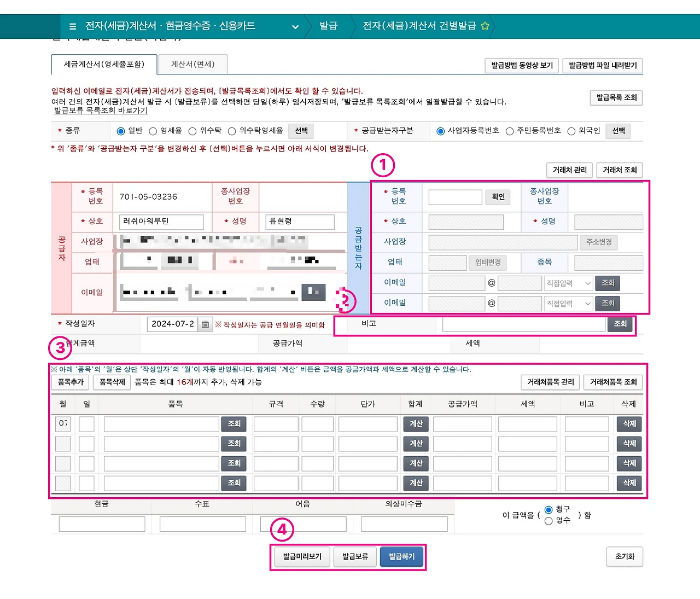Switch to the 계산서(면세) tab
Viewport: 700px width, 599px height.
(x=192, y=64)
